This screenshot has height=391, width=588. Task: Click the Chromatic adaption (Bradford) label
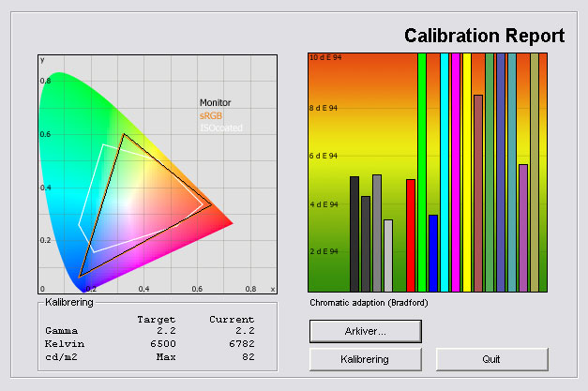(362, 303)
